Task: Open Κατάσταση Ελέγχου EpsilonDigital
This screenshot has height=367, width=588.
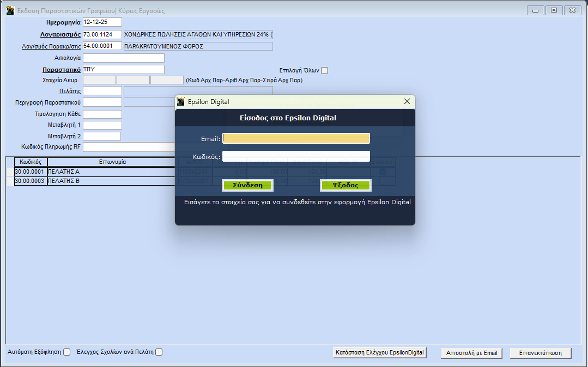Action: pos(379,353)
